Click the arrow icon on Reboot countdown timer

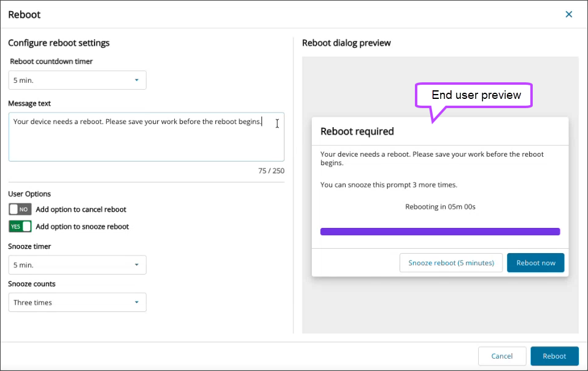point(136,80)
